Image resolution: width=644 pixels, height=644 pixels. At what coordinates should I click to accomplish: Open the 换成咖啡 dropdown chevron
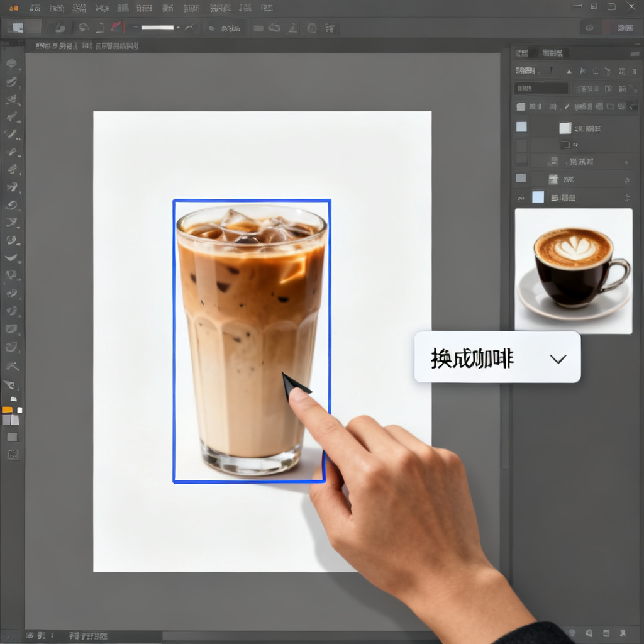click(558, 359)
